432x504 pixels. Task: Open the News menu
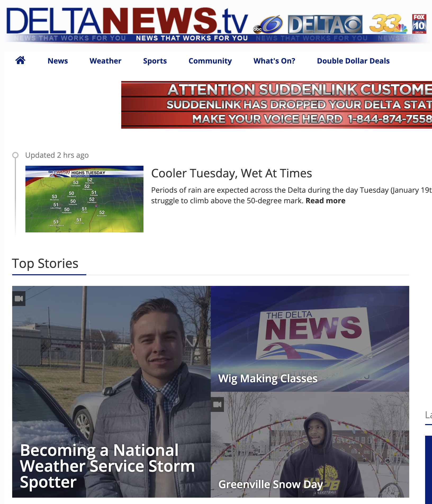point(58,61)
